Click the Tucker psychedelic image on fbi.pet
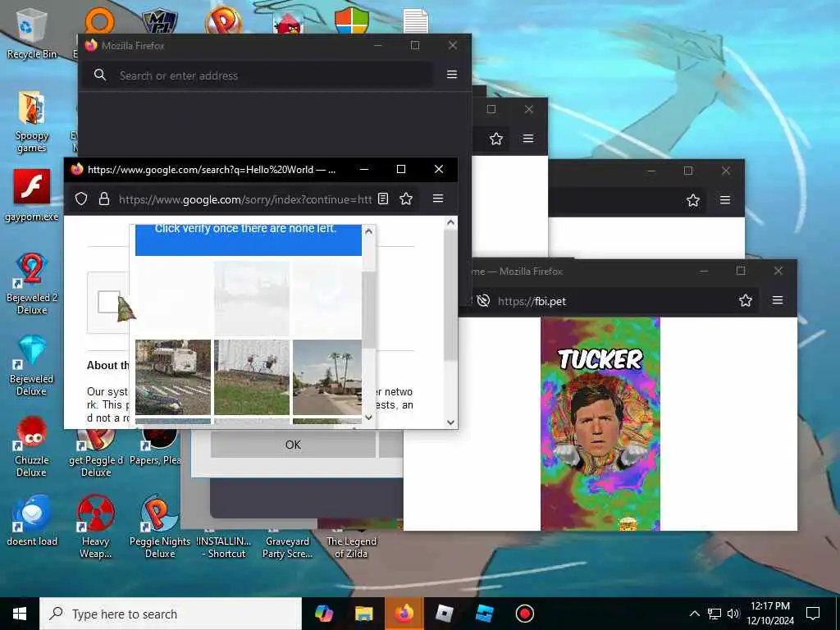Screen dimensions: 840x630 [x=600, y=424]
